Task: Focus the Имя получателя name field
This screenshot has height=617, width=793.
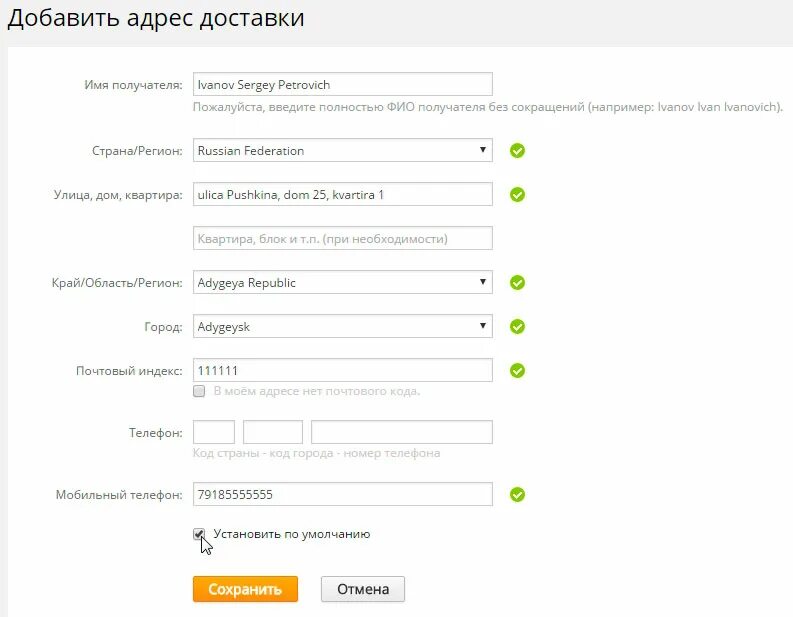Action: click(342, 84)
